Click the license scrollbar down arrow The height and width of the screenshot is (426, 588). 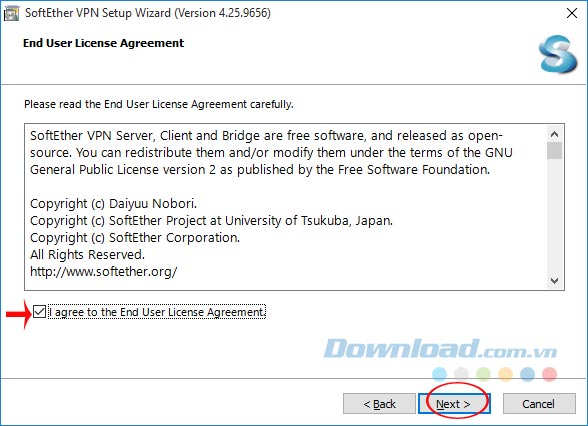click(554, 280)
